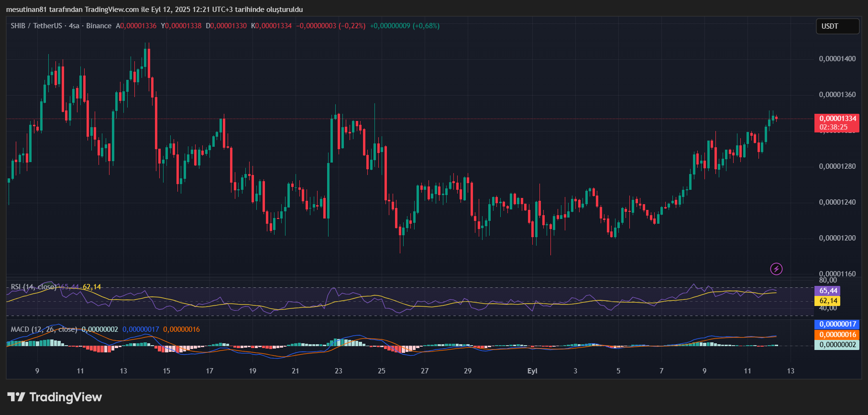Click the Eyl month label on time axis
Screen dimensions: 868x415
point(532,371)
